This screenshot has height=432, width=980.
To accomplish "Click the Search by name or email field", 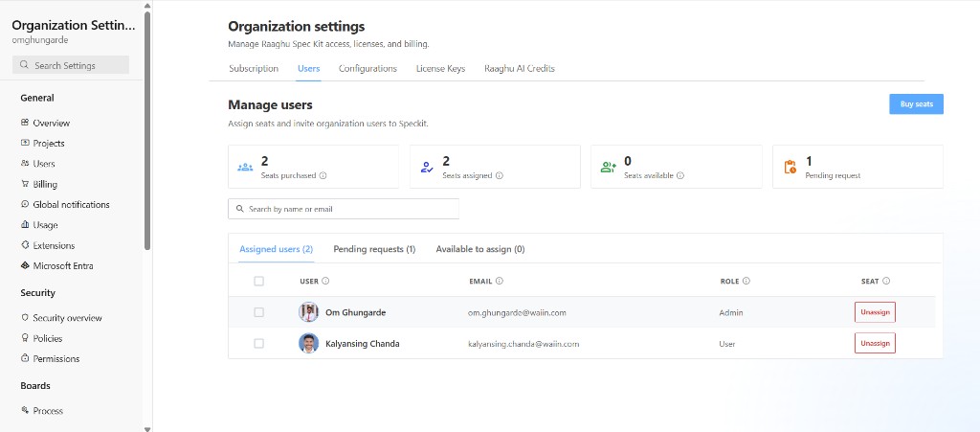I will [344, 209].
